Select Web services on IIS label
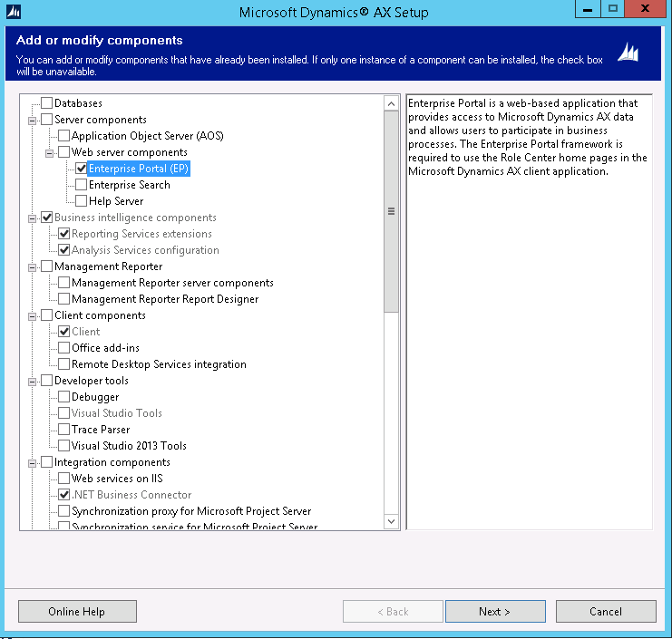The width and height of the screenshot is (672, 639). (117, 479)
